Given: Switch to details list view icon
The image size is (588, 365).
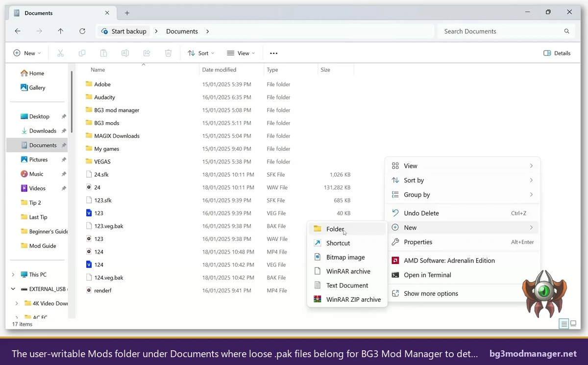Looking at the screenshot, I should pyautogui.click(x=564, y=324).
